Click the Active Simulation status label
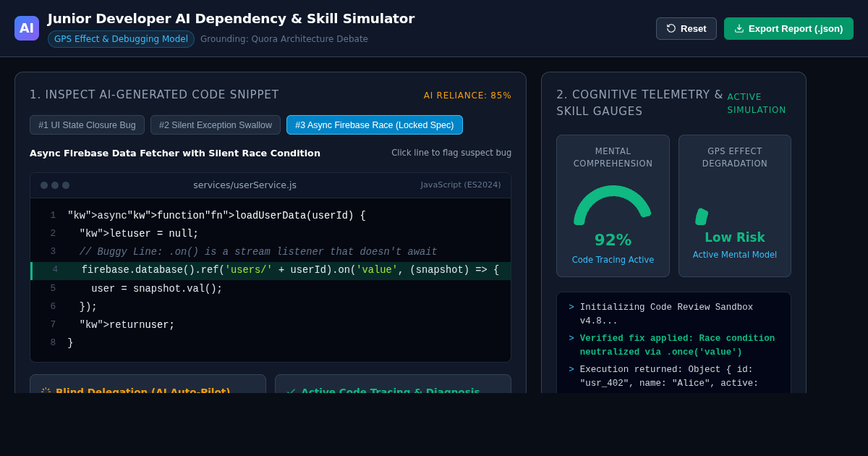 pyautogui.click(x=757, y=104)
